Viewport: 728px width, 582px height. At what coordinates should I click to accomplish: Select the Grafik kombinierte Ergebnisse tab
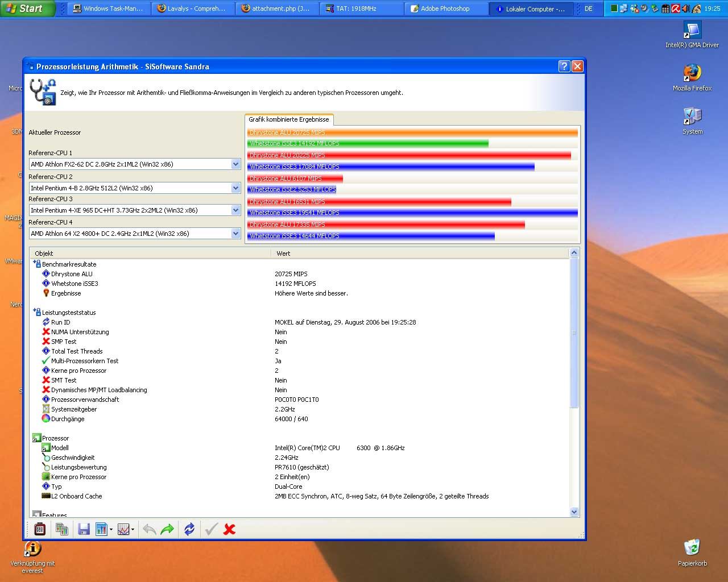(289, 119)
